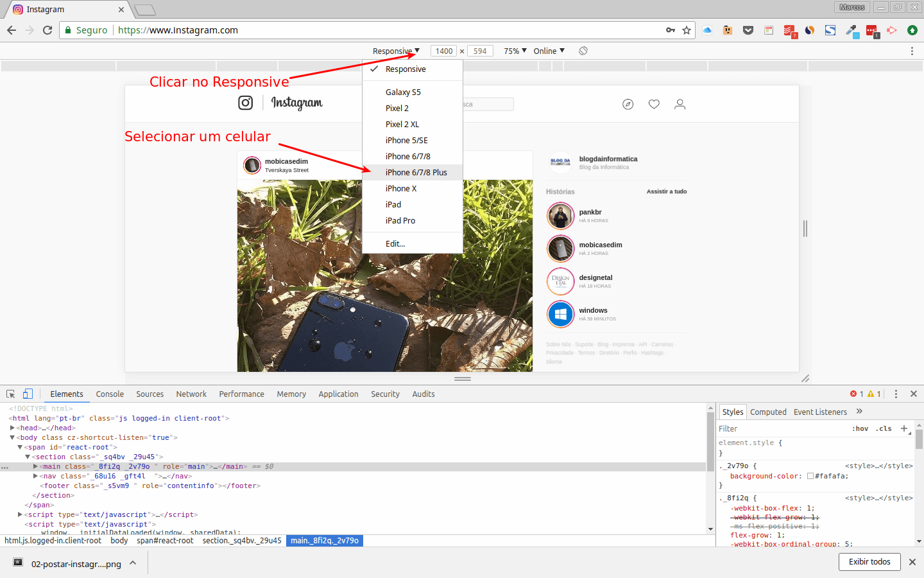Switch to the Console tab
The width and height of the screenshot is (924, 578).
tap(110, 394)
